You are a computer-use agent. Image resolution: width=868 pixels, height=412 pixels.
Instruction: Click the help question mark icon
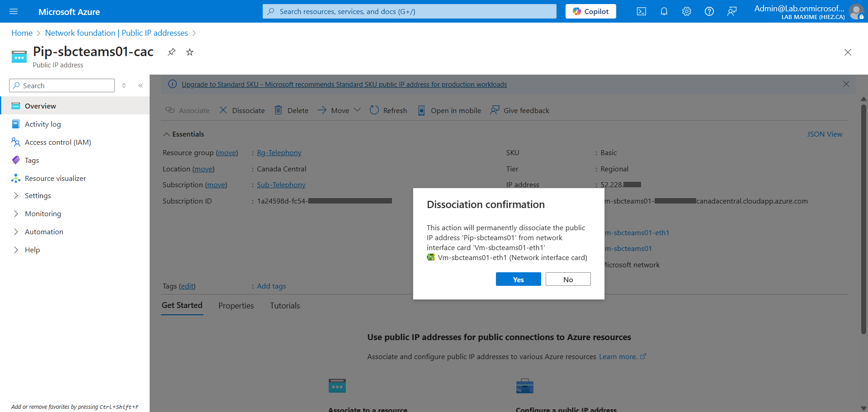coord(709,12)
